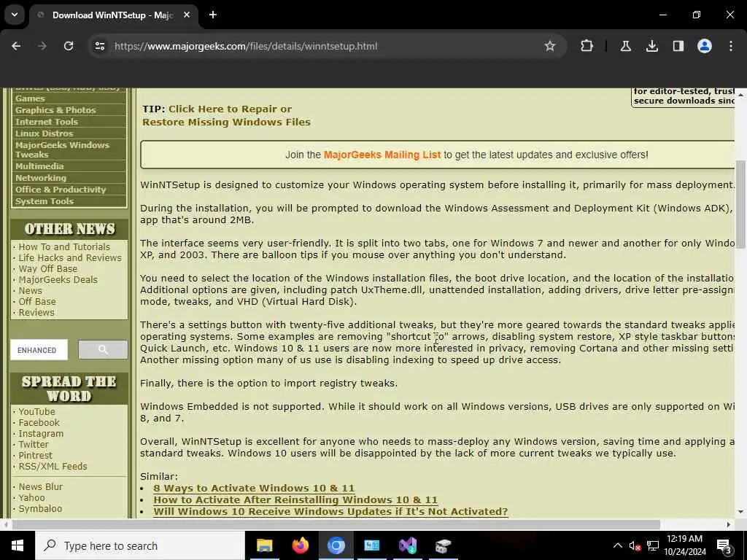Open File Explorer from the taskbar
Screen dimensions: 747x560
coord(264,545)
